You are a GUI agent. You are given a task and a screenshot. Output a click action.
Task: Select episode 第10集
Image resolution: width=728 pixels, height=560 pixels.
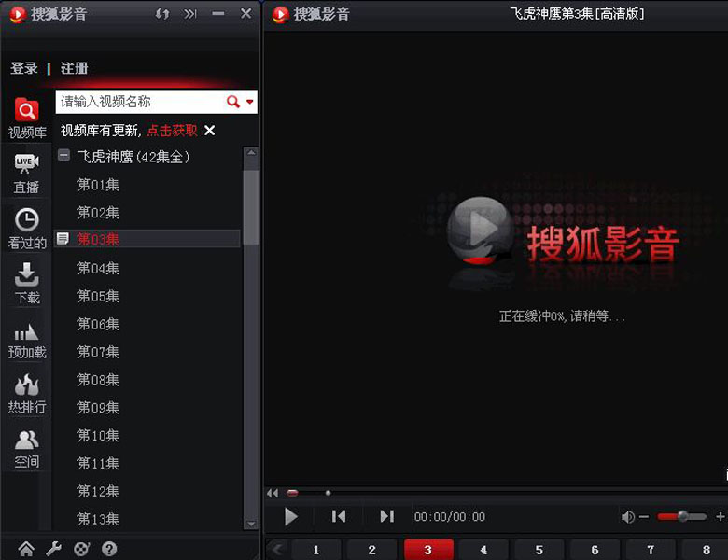point(98,436)
